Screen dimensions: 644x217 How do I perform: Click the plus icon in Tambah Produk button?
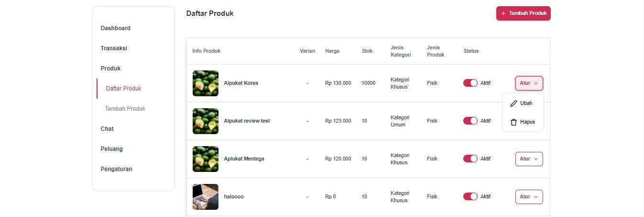(503, 13)
